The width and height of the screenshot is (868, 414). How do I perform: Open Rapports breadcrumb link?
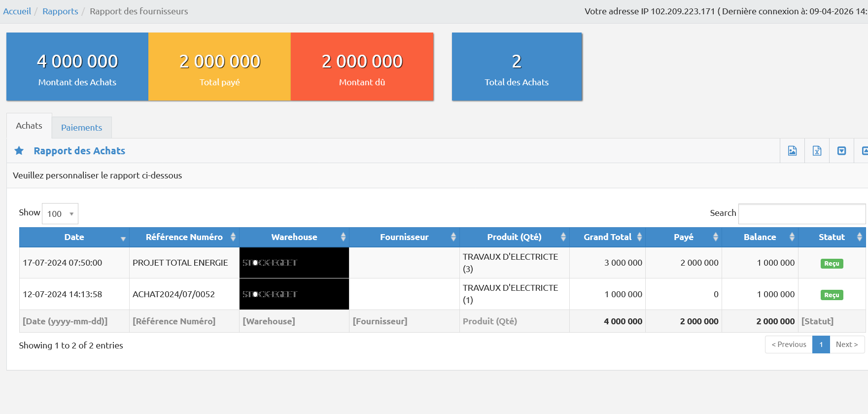[60, 11]
